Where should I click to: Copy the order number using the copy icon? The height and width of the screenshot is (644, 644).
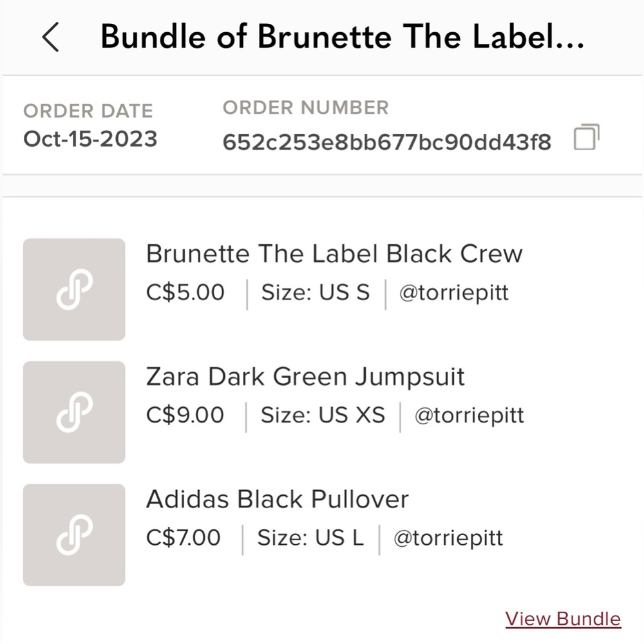585,138
